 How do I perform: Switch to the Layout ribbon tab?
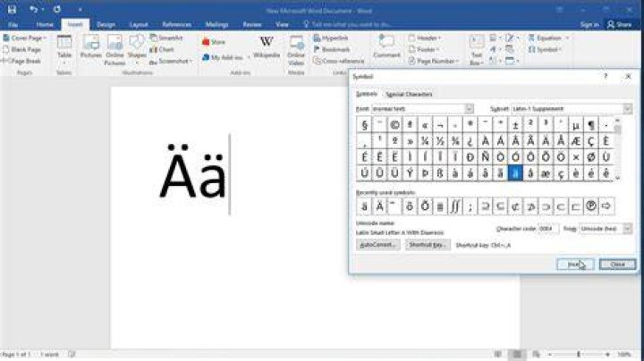tap(139, 25)
